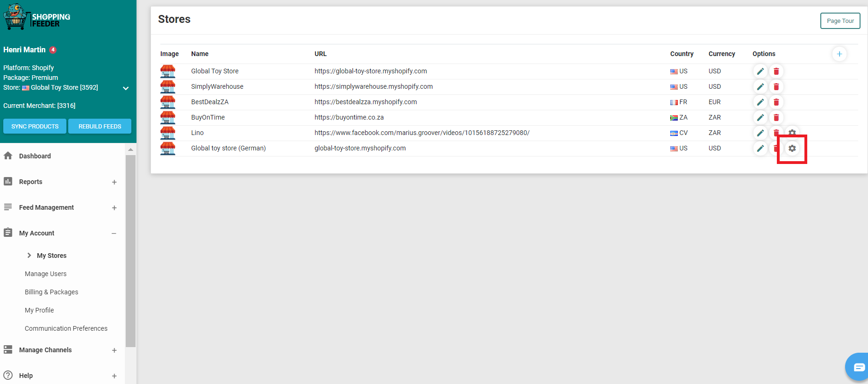Open notifications badge next to Henri Martin

pyautogui.click(x=53, y=50)
